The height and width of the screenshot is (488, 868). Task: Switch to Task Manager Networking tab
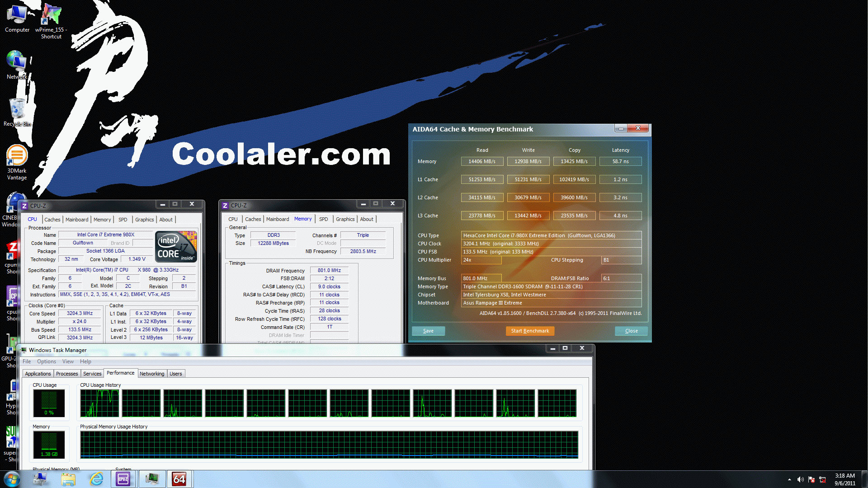(152, 374)
